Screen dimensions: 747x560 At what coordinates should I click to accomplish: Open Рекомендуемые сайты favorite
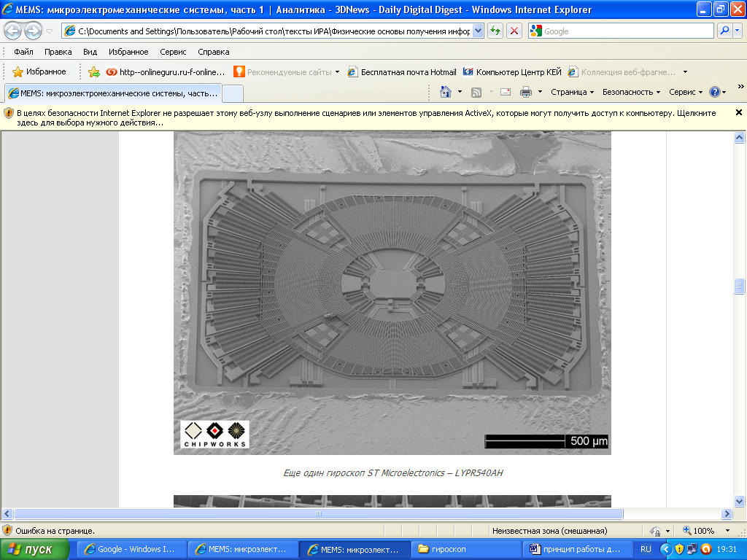(284, 72)
